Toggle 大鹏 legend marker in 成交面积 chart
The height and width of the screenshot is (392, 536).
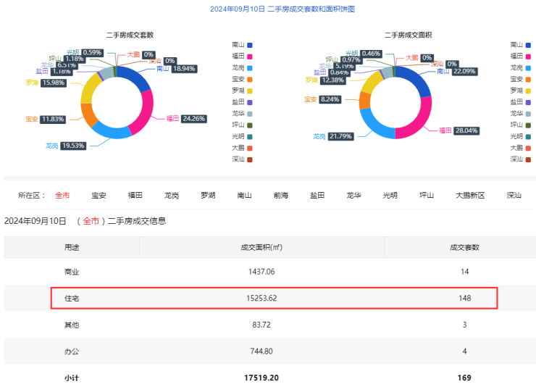click(x=529, y=148)
